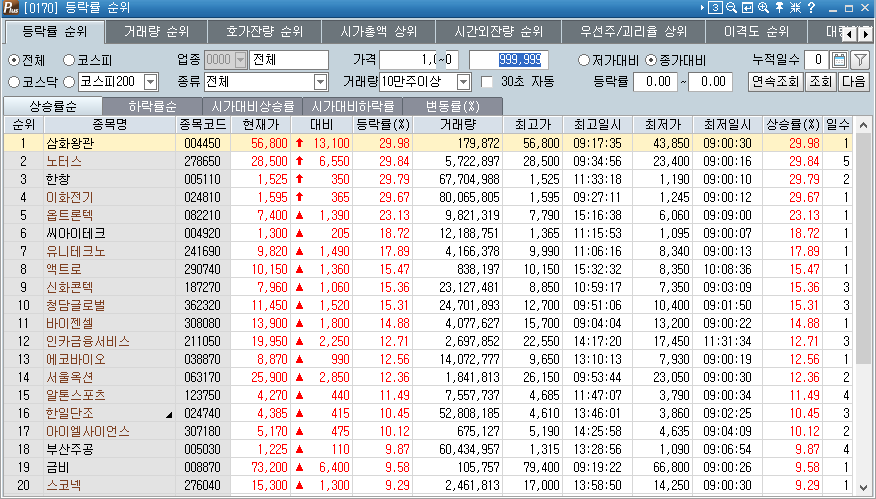Sort by the 현재가 column header
Viewport: 876px width, 499px height.
point(261,125)
